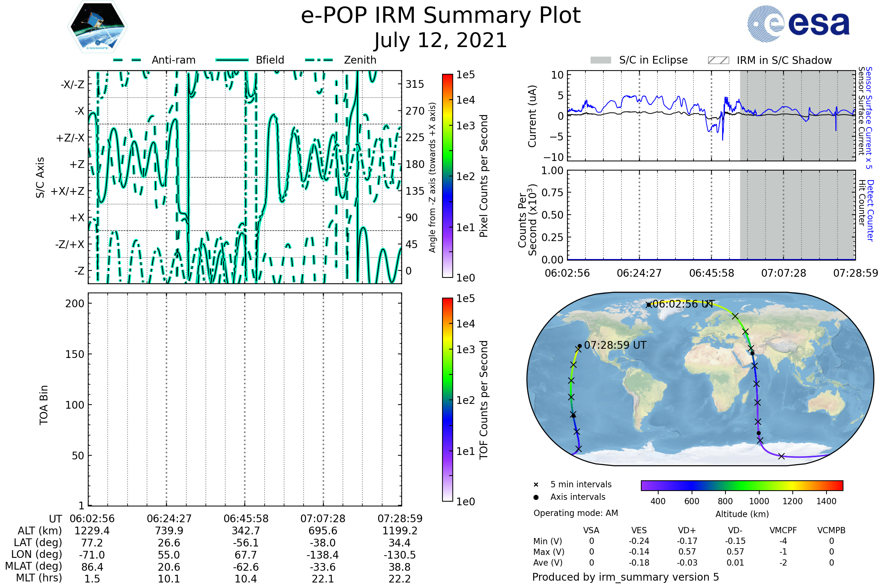Click the Axis intervals dot marker
Screen dimensions: 882x588
(536, 497)
